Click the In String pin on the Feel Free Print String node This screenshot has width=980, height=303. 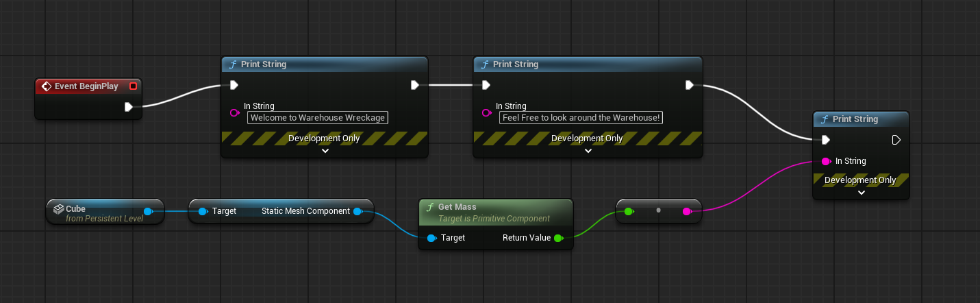click(486, 112)
